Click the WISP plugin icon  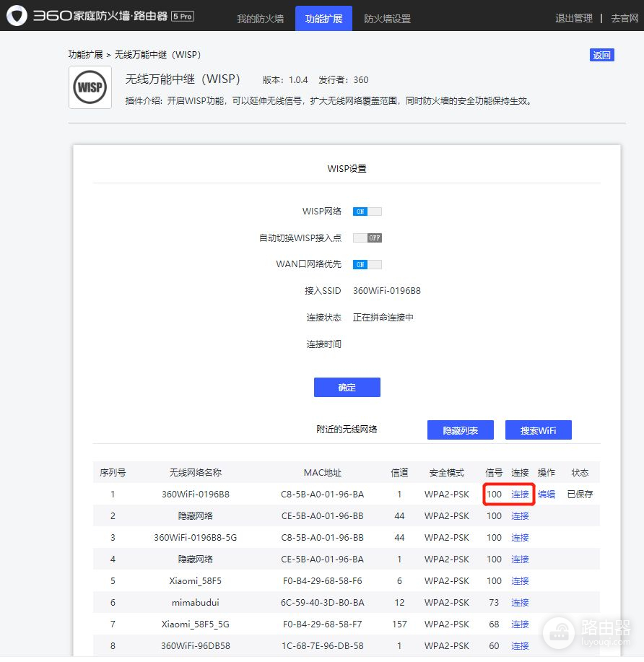pyautogui.click(x=90, y=87)
